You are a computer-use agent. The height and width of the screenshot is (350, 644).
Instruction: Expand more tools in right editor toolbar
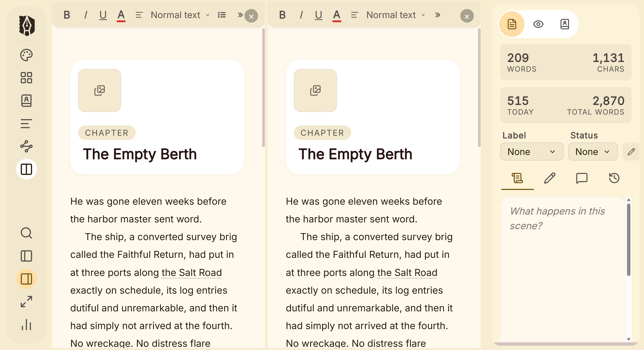click(x=437, y=15)
